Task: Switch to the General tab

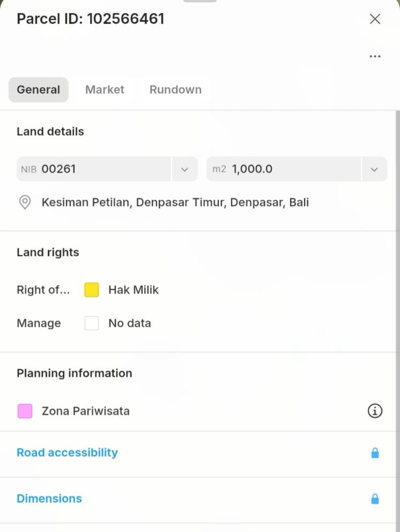Action: tap(39, 90)
